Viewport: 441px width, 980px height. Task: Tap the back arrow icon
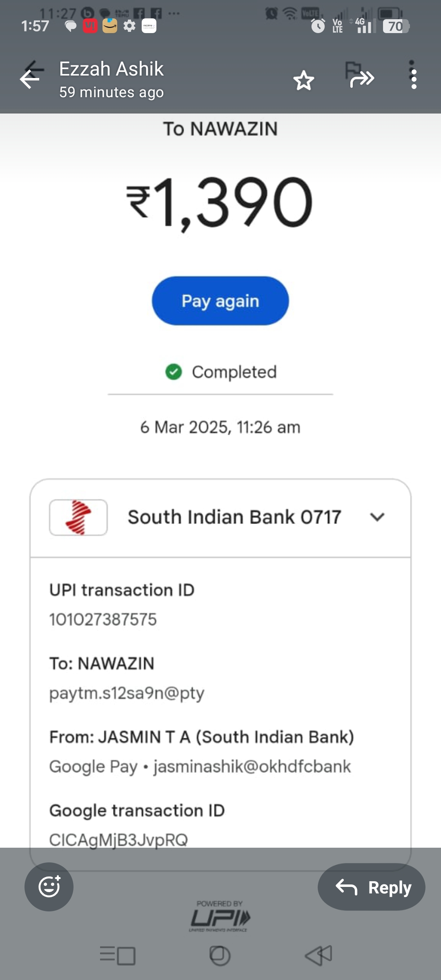[x=30, y=78]
